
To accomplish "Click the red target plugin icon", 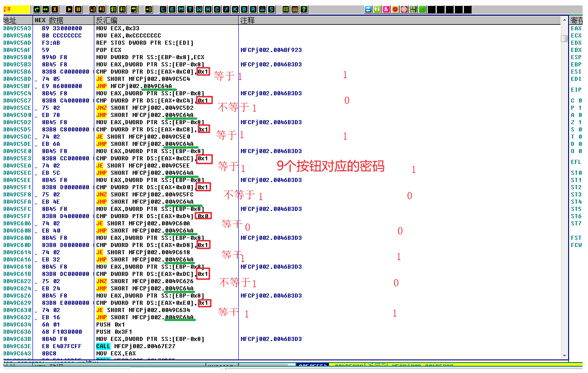I will tap(404, 9).
